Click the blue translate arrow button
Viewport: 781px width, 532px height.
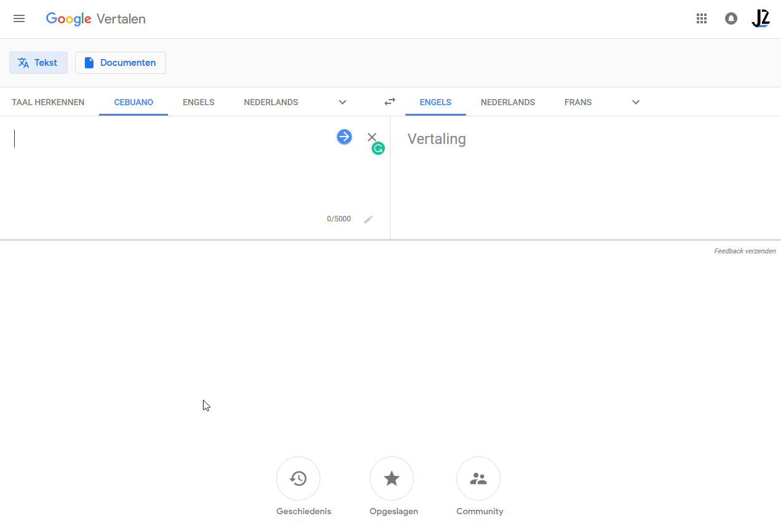[344, 137]
